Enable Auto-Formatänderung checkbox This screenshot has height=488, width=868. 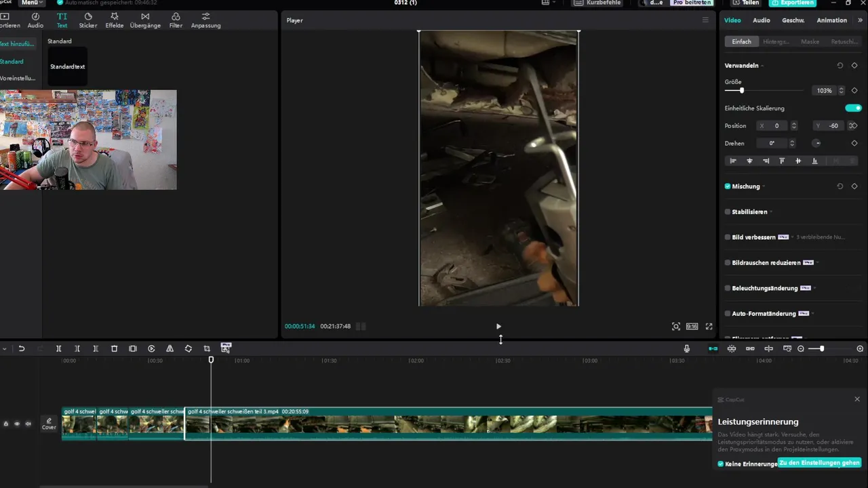728,314
